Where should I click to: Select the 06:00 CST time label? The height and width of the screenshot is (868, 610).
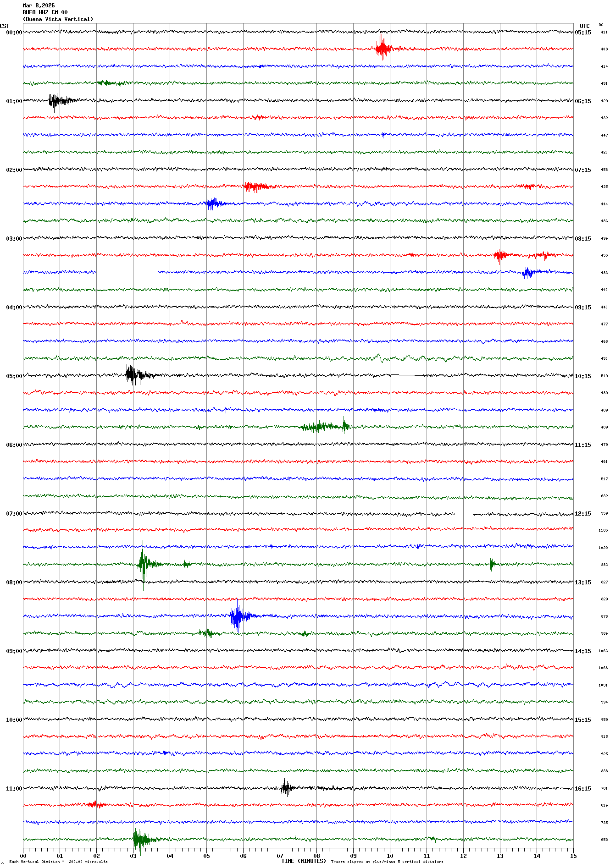pyautogui.click(x=14, y=445)
